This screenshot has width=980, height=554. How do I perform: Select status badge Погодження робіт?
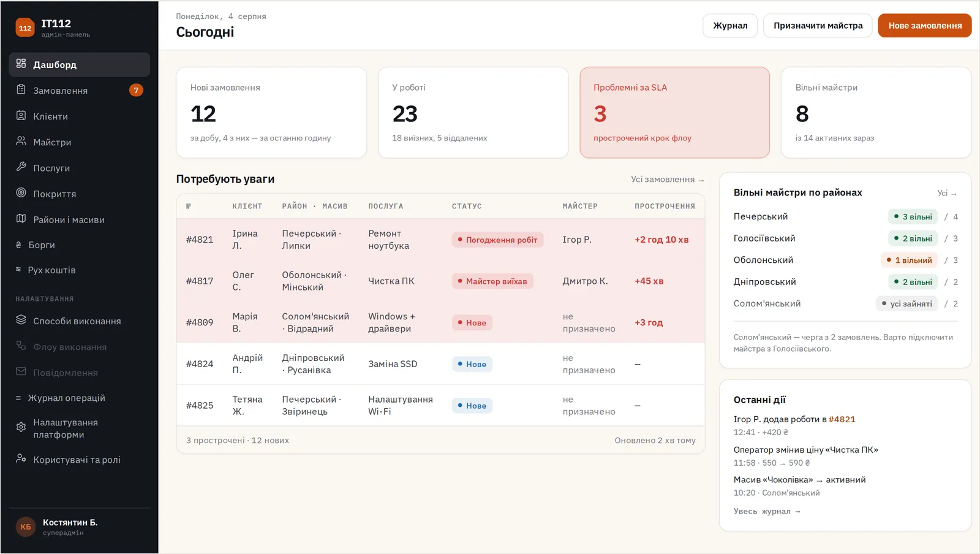coord(497,240)
